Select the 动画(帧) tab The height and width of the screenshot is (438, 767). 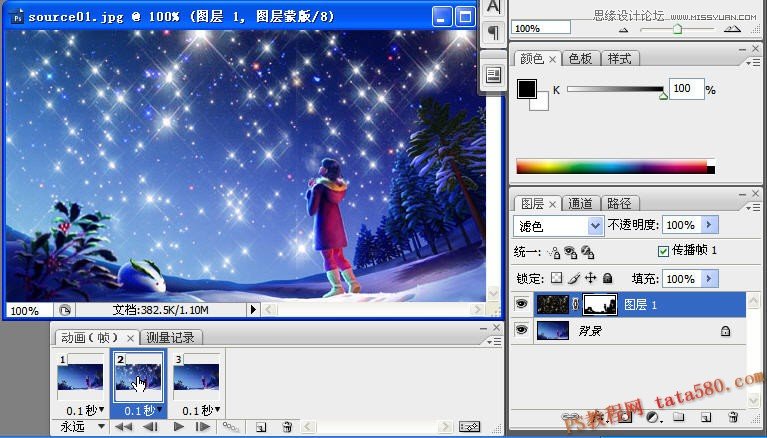click(x=90, y=337)
